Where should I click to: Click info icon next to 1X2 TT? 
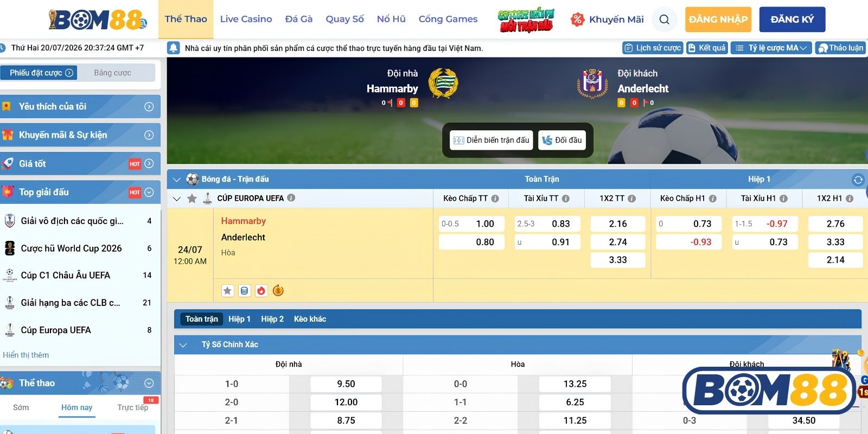(x=631, y=199)
